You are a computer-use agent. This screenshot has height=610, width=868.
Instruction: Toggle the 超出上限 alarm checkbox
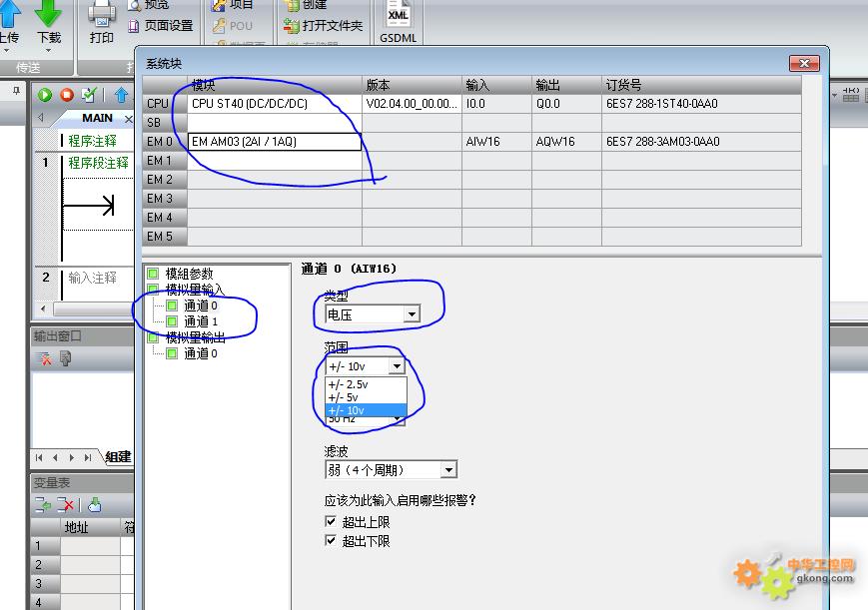[331, 521]
